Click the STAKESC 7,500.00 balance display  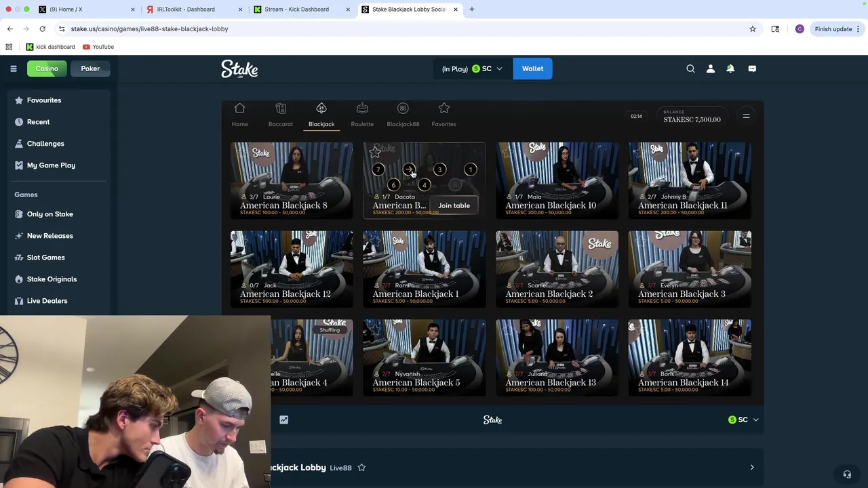692,117
